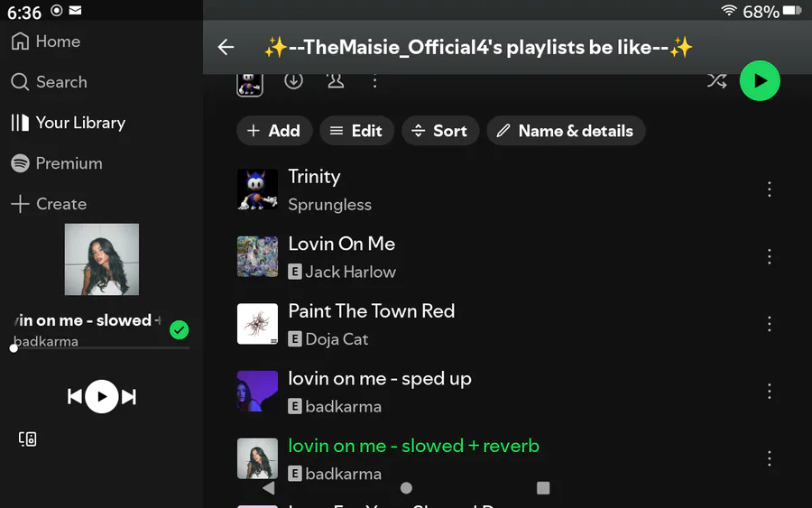Click the Name & details button
The width and height of the screenshot is (812, 508).
(566, 131)
